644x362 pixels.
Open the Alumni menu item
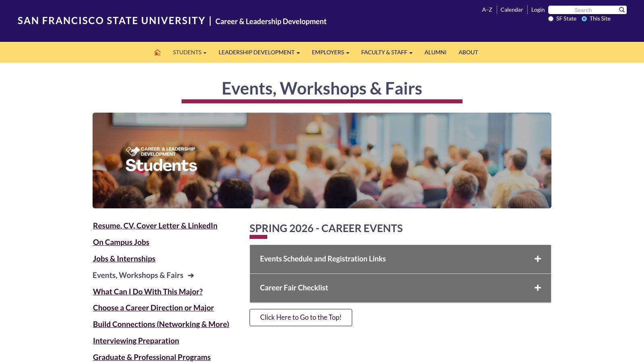[436, 52]
